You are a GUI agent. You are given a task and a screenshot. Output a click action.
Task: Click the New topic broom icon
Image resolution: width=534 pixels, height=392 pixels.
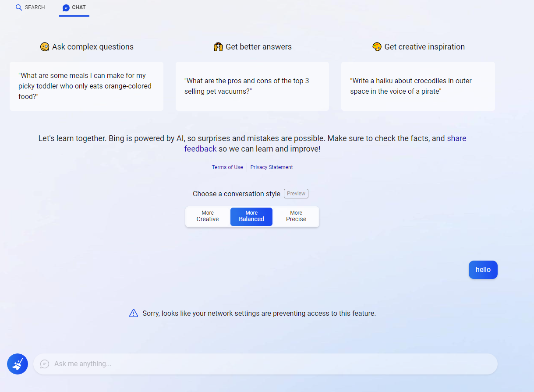18,364
